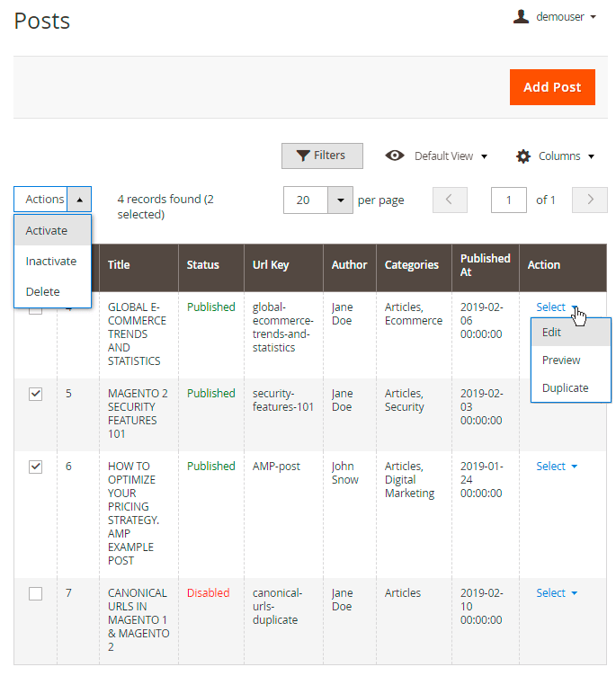This screenshot has height=676, width=616.
Task: Expand Select dropdown for post 7
Action: [557, 593]
